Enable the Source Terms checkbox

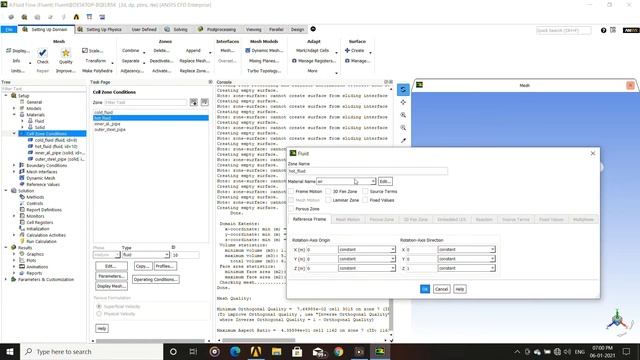click(x=365, y=191)
